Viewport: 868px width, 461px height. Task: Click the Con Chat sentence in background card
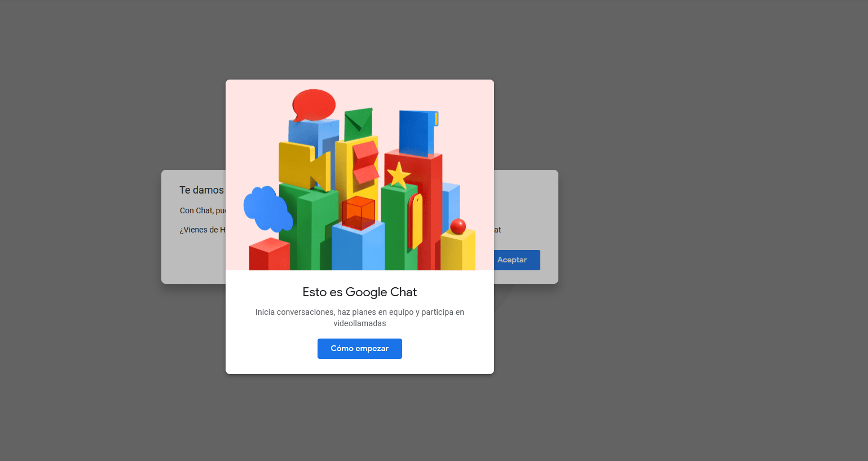click(x=203, y=210)
